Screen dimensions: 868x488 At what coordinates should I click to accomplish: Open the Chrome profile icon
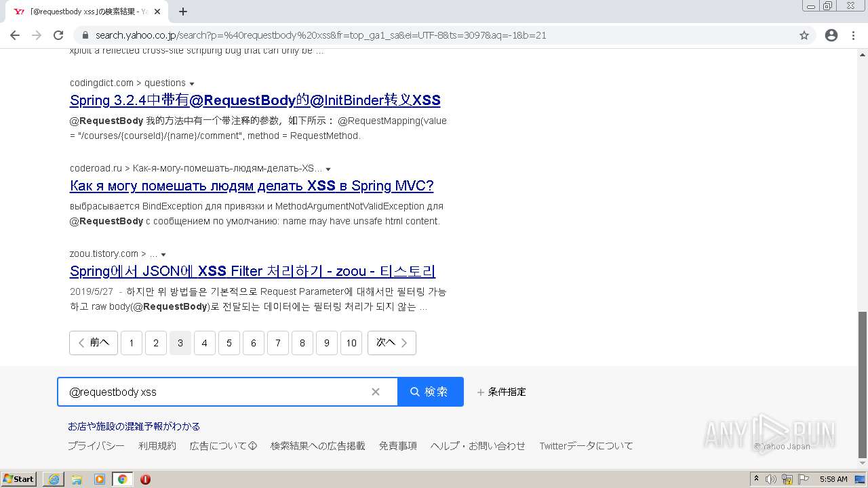coord(831,35)
